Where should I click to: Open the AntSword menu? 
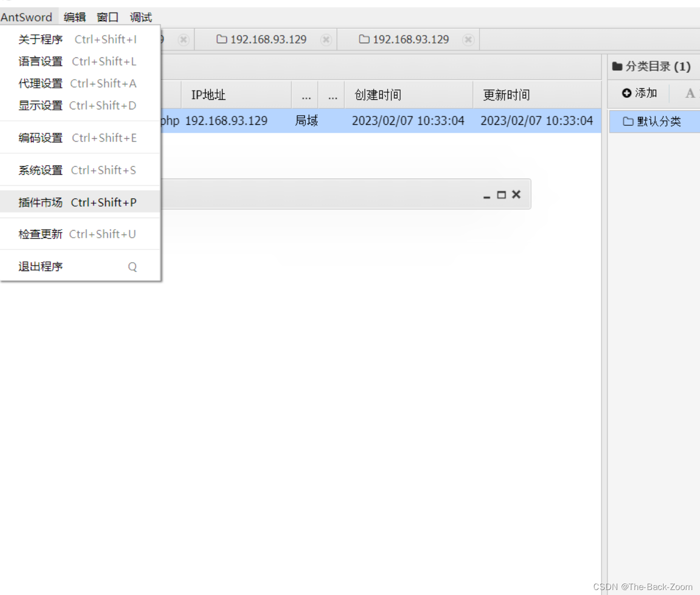tap(26, 17)
